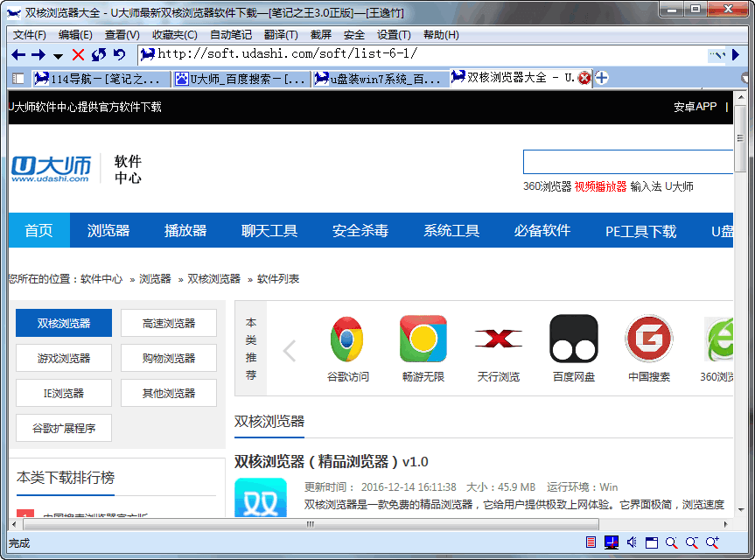Screen dimensions: 755x560
Task: Open the 百度网盘 black icon
Action: coord(574,339)
